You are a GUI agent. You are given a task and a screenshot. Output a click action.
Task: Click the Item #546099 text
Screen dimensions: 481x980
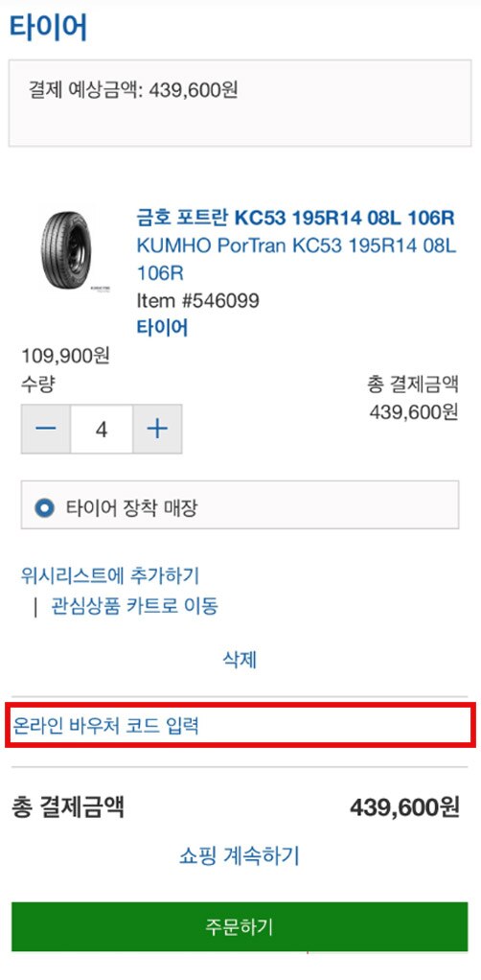(197, 301)
